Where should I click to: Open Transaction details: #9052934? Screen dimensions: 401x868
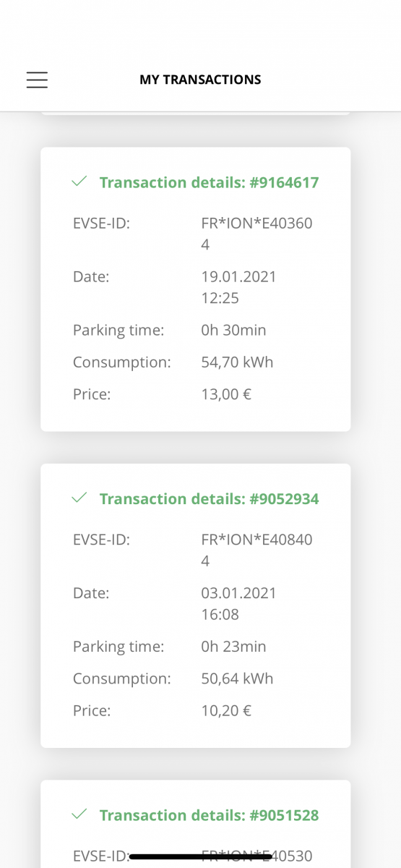[x=209, y=499]
